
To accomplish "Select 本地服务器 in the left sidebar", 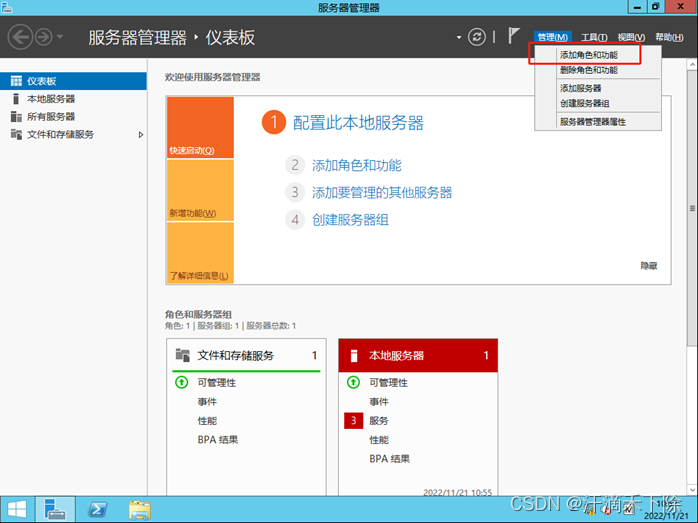I will tap(73, 99).
